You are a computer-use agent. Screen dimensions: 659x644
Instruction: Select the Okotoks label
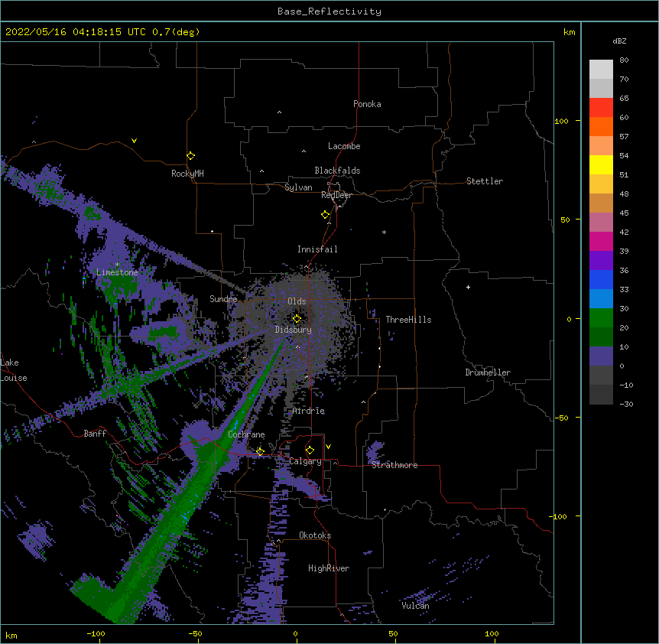click(x=315, y=535)
